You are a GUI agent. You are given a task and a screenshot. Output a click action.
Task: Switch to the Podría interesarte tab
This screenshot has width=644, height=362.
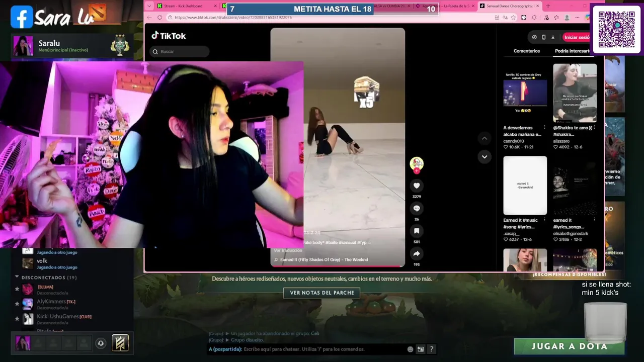click(x=572, y=51)
